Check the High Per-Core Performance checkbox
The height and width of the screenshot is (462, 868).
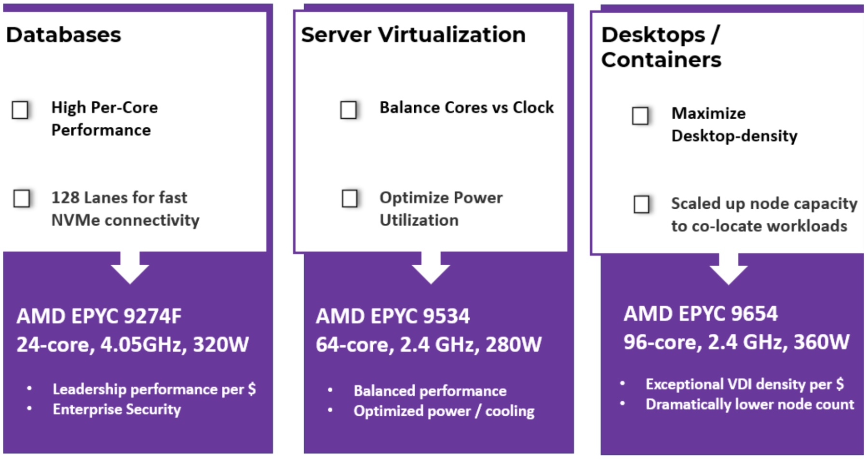tap(20, 110)
